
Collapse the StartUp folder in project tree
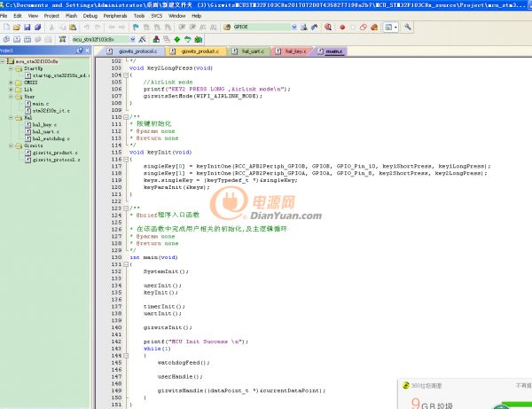pos(11,68)
